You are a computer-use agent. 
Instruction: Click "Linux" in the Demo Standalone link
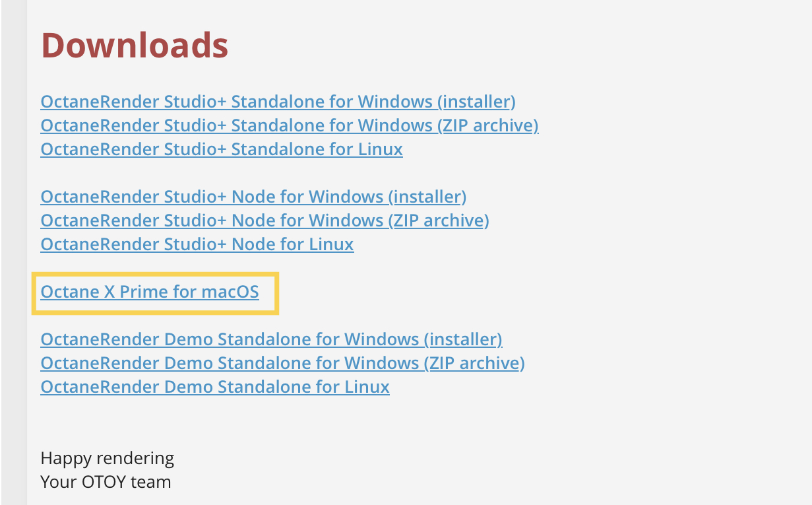(367, 387)
